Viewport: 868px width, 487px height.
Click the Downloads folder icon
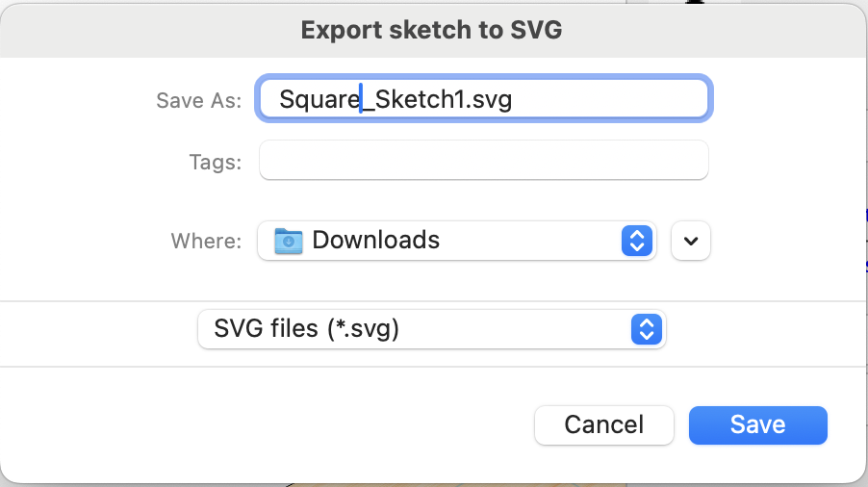pyautogui.click(x=289, y=241)
